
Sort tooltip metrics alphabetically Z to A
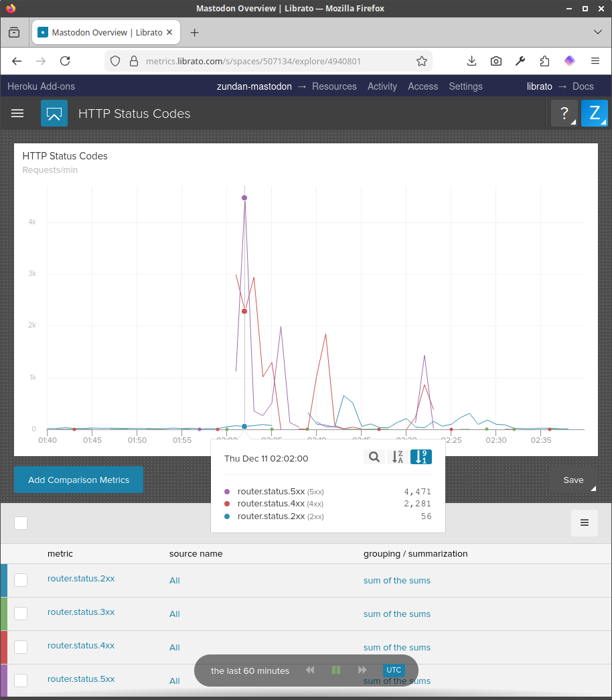point(397,457)
